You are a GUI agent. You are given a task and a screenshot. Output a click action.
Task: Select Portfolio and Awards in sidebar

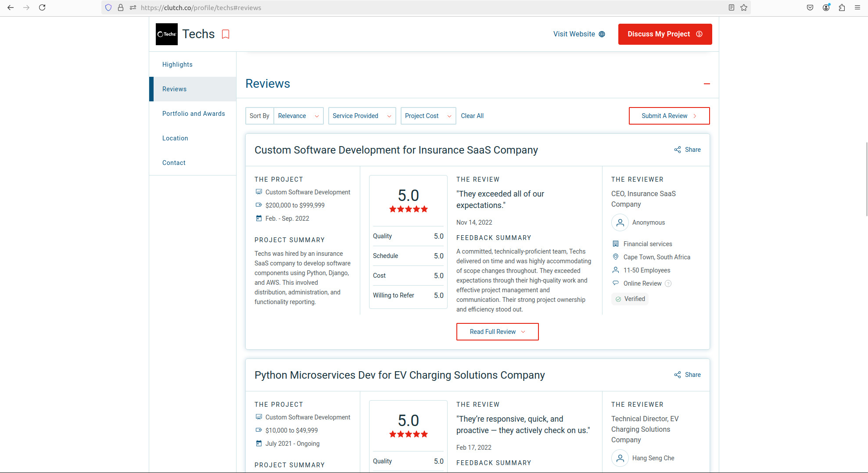pyautogui.click(x=194, y=114)
